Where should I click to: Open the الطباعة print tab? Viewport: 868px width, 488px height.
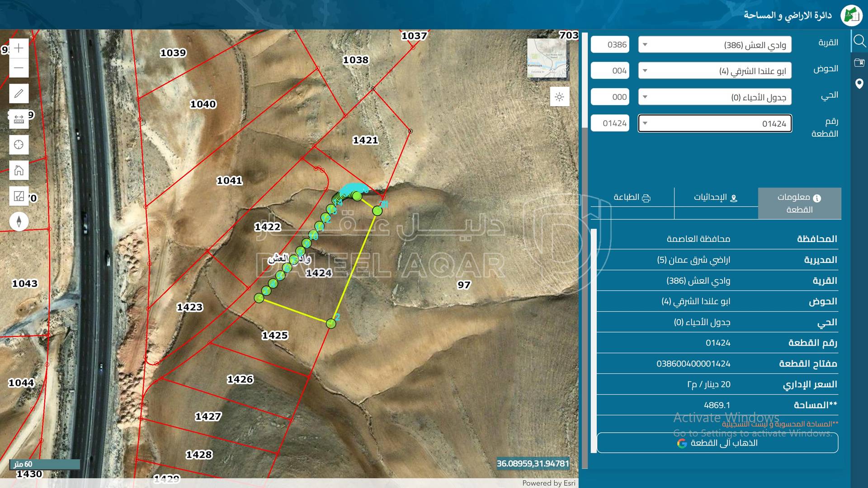(632, 197)
